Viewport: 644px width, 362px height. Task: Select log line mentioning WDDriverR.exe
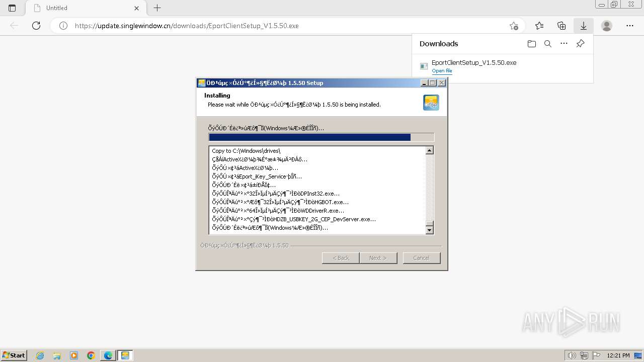pyautogui.click(x=278, y=211)
